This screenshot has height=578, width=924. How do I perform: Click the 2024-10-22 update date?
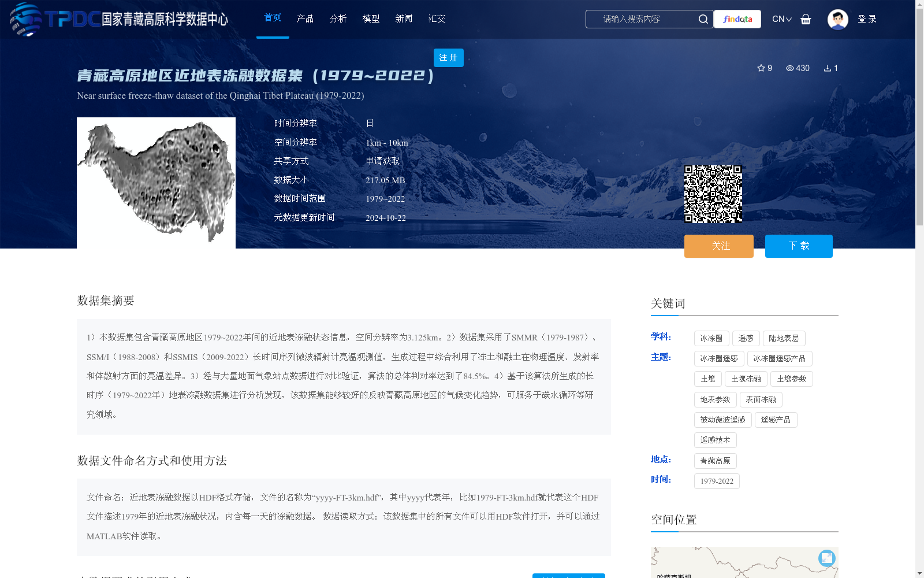pyautogui.click(x=386, y=218)
